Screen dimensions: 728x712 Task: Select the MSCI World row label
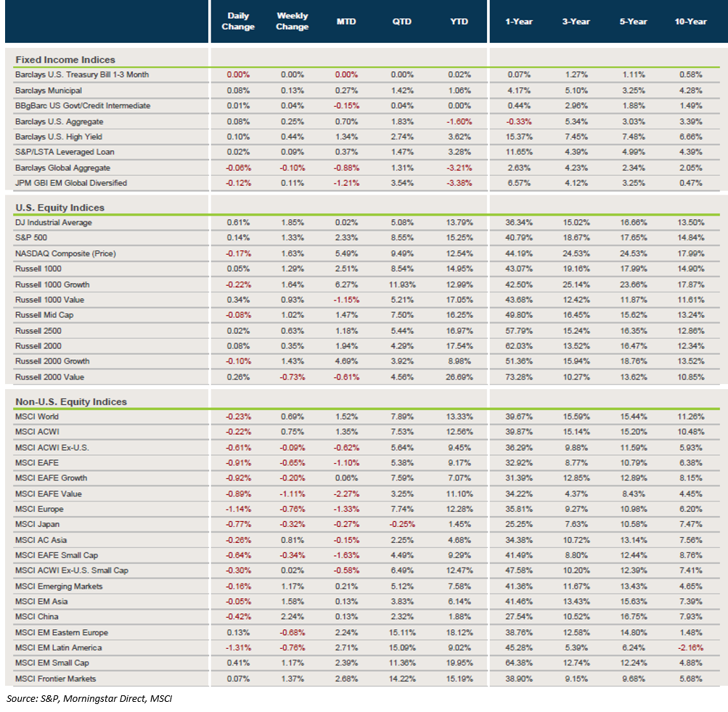click(37, 417)
